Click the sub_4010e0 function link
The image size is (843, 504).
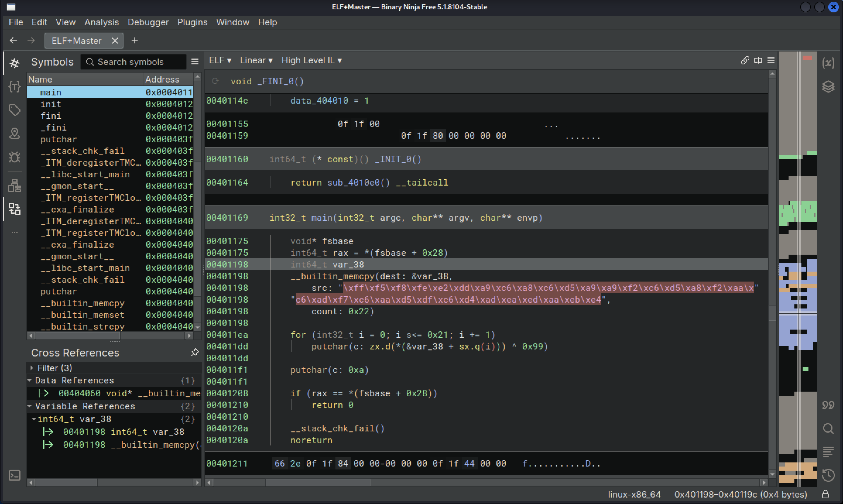click(x=354, y=182)
